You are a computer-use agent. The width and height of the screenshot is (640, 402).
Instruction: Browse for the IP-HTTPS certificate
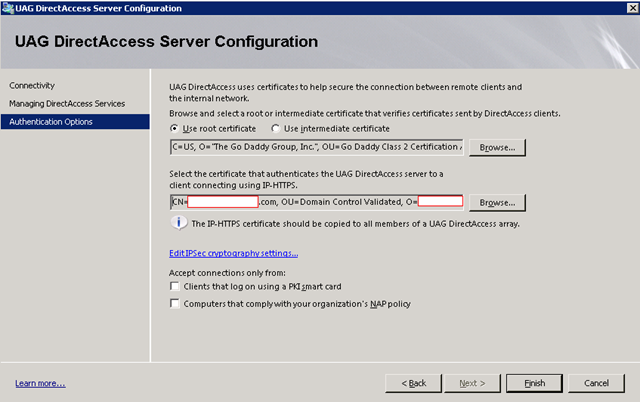(x=497, y=201)
